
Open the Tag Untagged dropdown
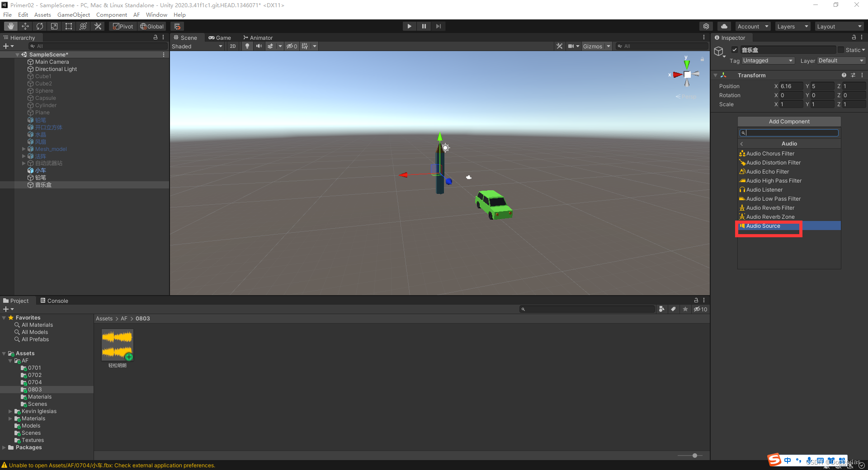[x=768, y=61]
